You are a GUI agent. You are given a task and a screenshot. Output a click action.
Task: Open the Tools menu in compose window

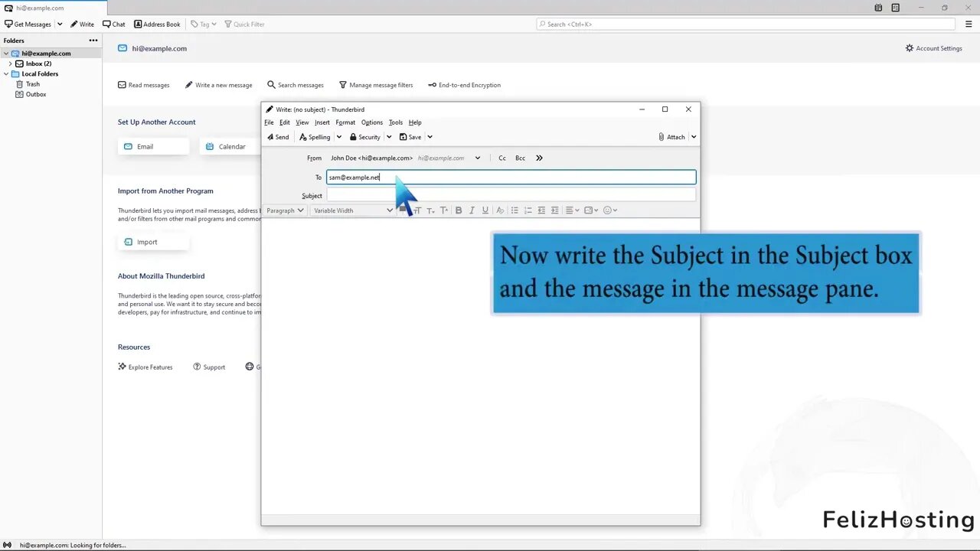(x=396, y=122)
